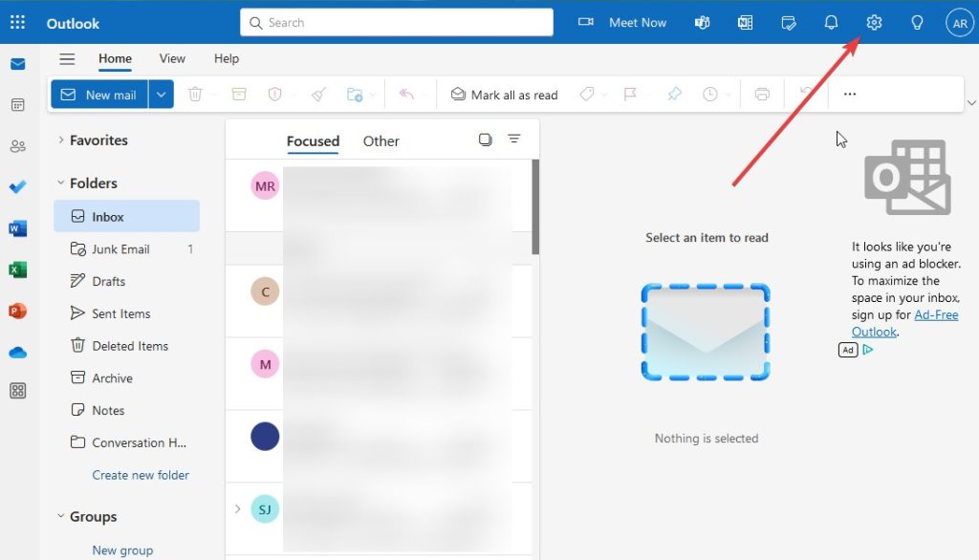Select the Sweep broom icon
The image size is (979, 560).
(319, 94)
